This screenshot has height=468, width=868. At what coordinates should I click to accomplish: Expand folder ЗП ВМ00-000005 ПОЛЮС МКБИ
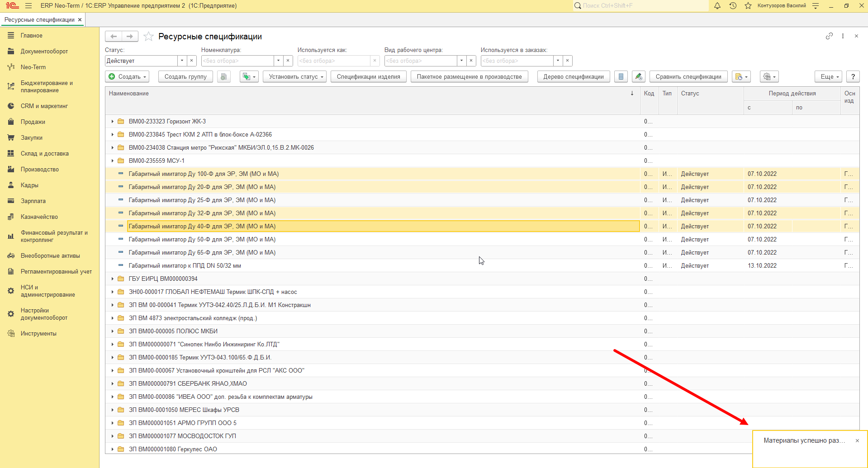click(113, 331)
